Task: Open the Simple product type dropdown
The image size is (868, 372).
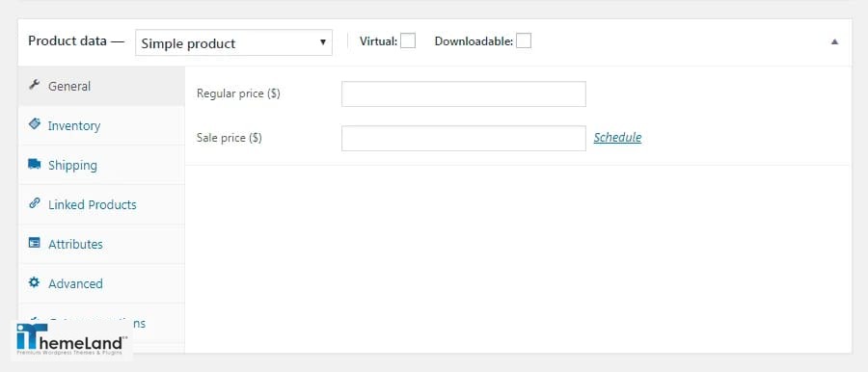Action: [233, 42]
